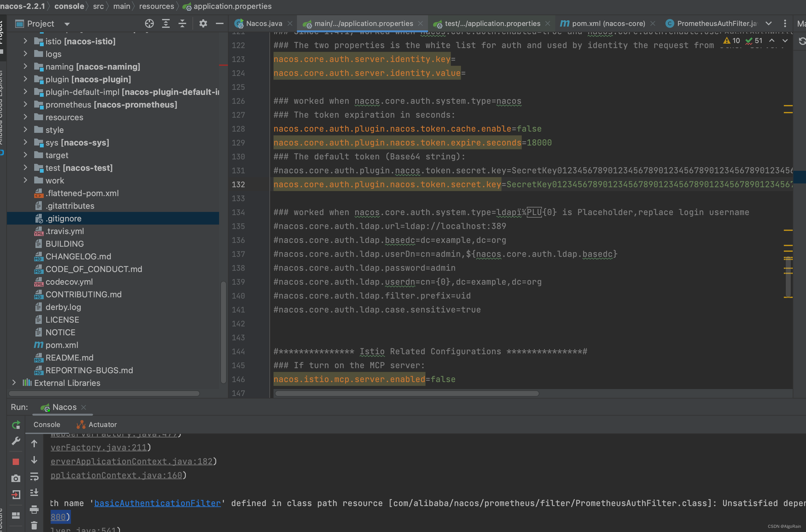Click the camera thread dump icon
This screenshot has height=532, width=806.
tap(16, 478)
